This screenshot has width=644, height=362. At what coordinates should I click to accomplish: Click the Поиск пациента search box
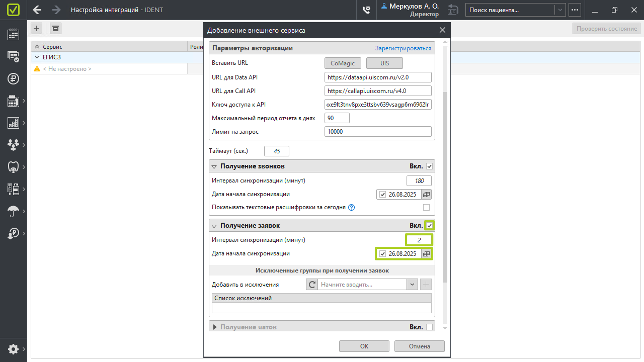[x=510, y=10]
